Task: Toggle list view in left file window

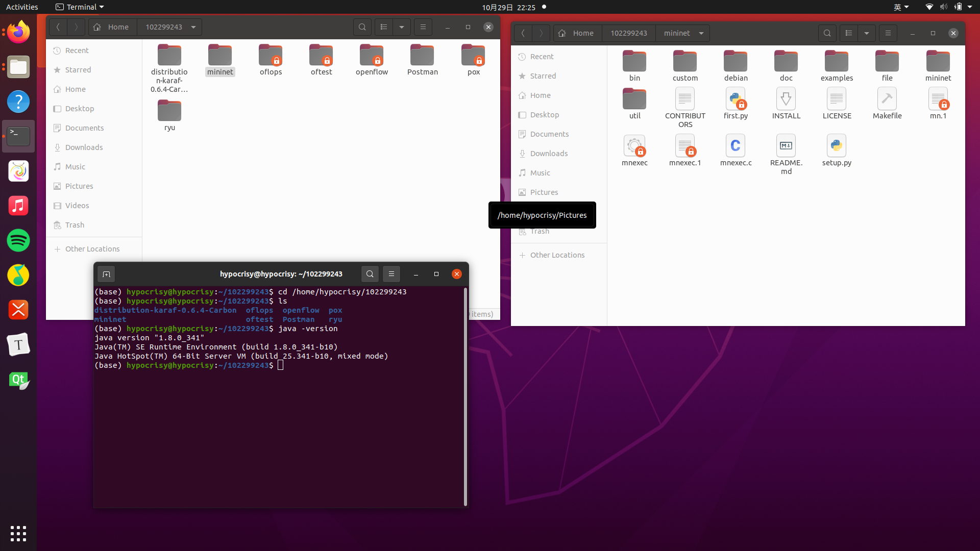Action: [x=384, y=27]
